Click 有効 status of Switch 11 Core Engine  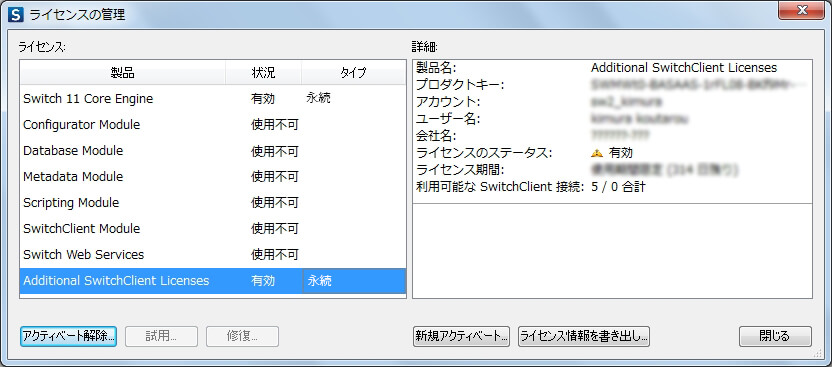263,99
